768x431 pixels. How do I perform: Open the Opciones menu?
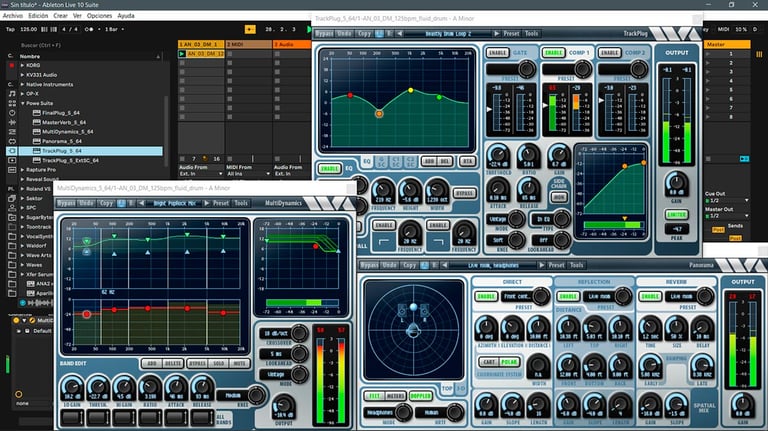pos(99,16)
